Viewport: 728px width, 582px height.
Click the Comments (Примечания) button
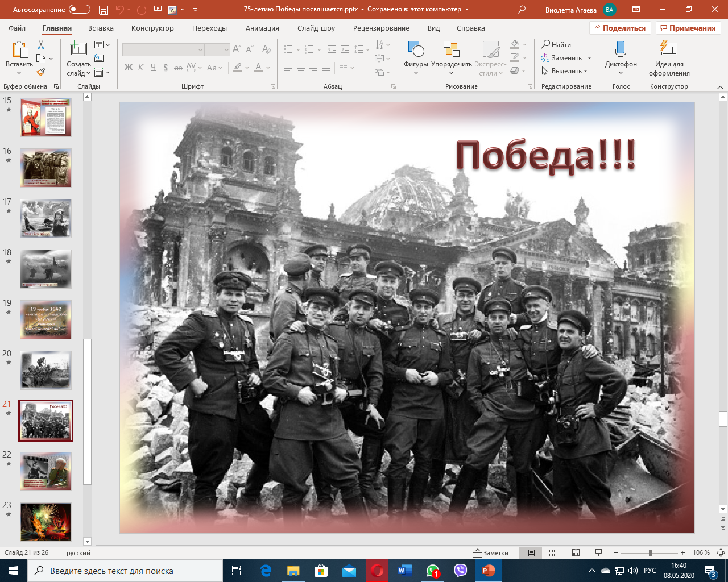pyautogui.click(x=688, y=28)
